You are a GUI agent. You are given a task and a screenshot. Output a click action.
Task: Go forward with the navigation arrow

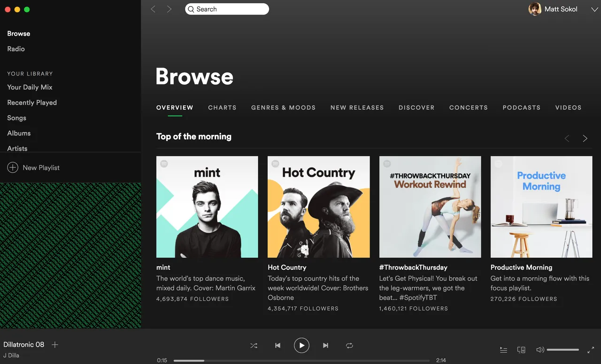click(x=169, y=9)
